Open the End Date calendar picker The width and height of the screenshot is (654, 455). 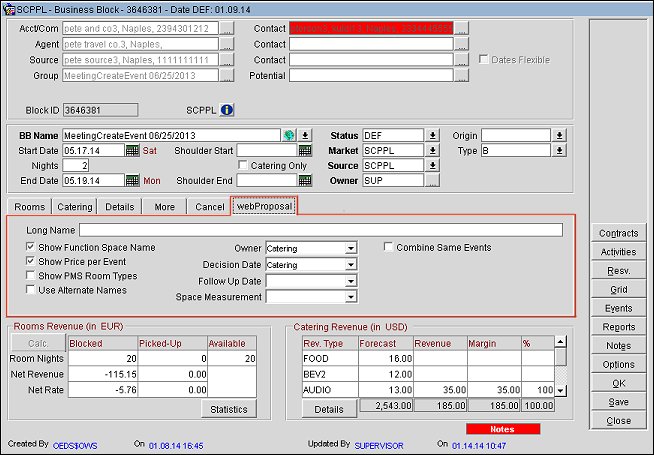[132, 181]
